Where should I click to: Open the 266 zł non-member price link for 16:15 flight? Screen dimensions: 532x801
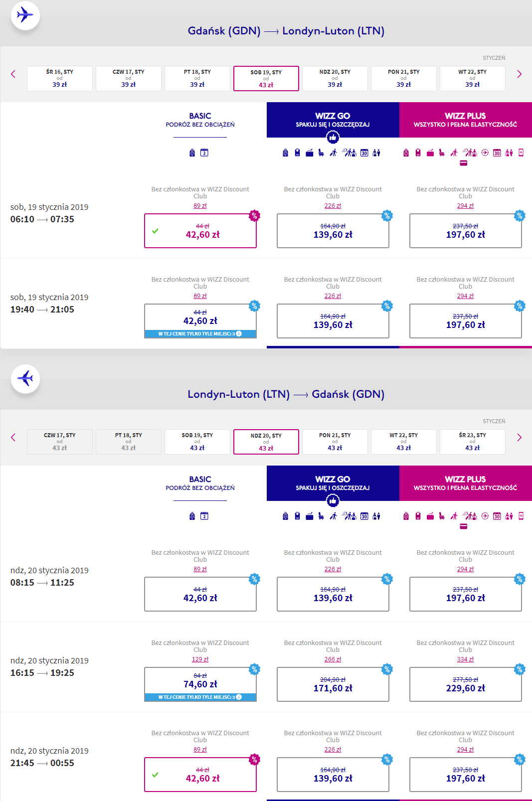click(333, 659)
